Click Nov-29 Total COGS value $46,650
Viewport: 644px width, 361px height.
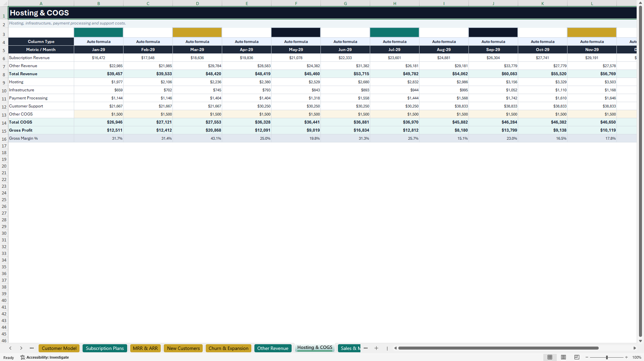point(592,122)
